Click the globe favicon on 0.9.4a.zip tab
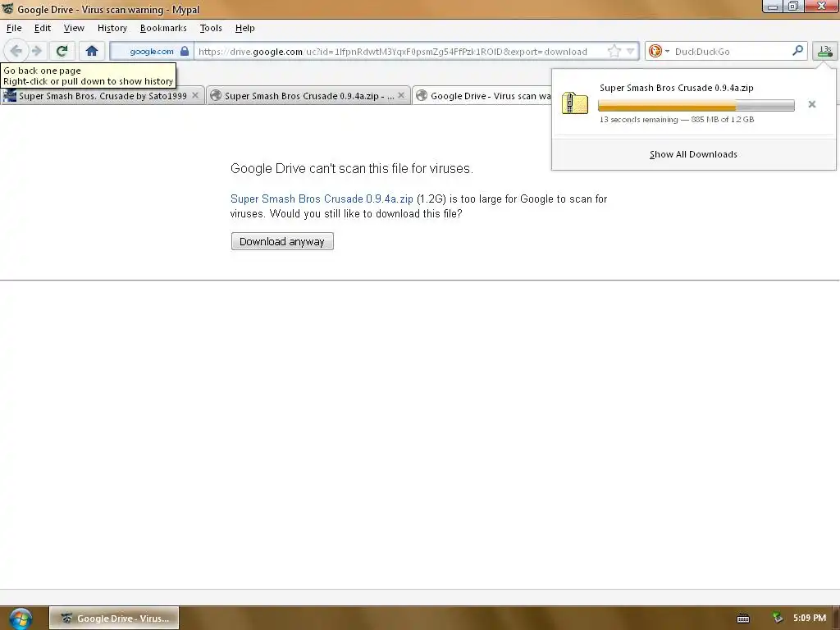The height and width of the screenshot is (630, 840). pos(216,95)
